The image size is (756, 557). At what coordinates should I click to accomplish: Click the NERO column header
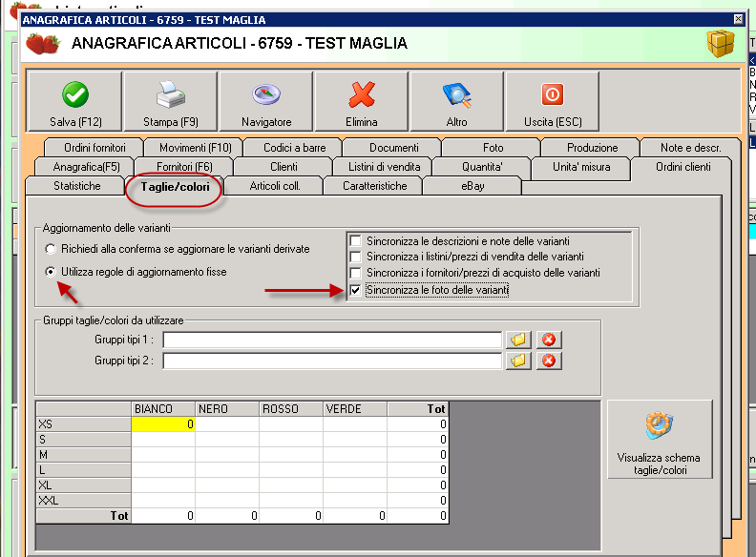tap(227, 409)
